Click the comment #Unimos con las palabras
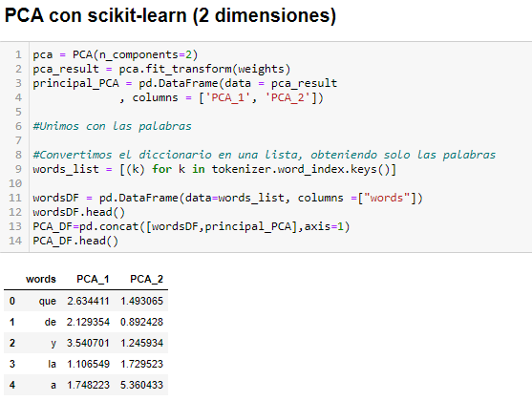This screenshot has width=532, height=401. tap(112, 126)
